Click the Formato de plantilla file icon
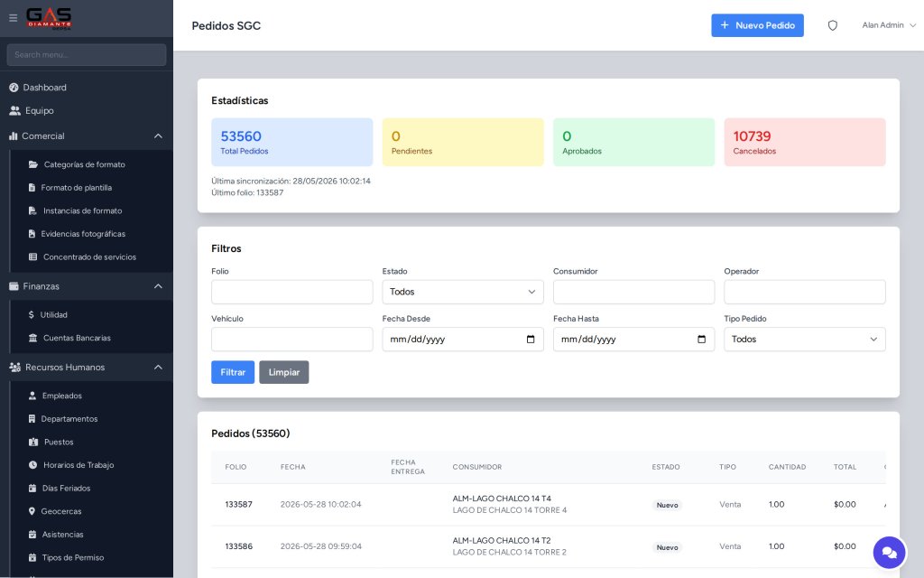 32,188
